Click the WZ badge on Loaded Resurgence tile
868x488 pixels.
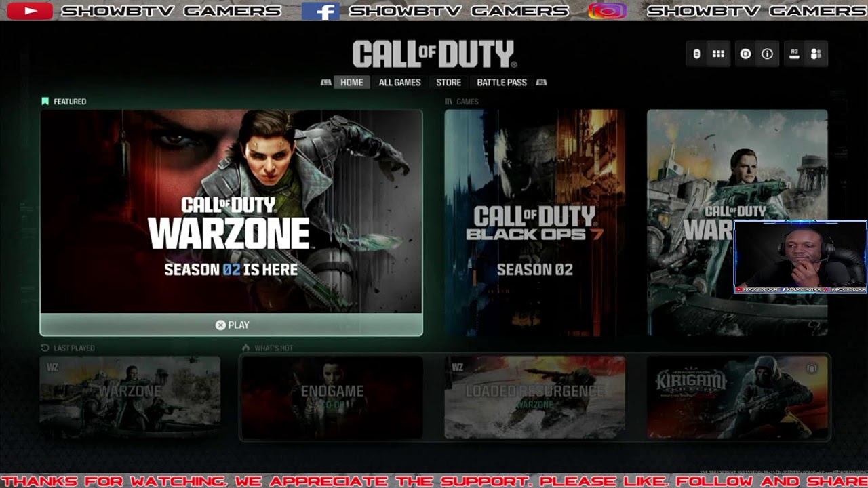pyautogui.click(x=457, y=367)
